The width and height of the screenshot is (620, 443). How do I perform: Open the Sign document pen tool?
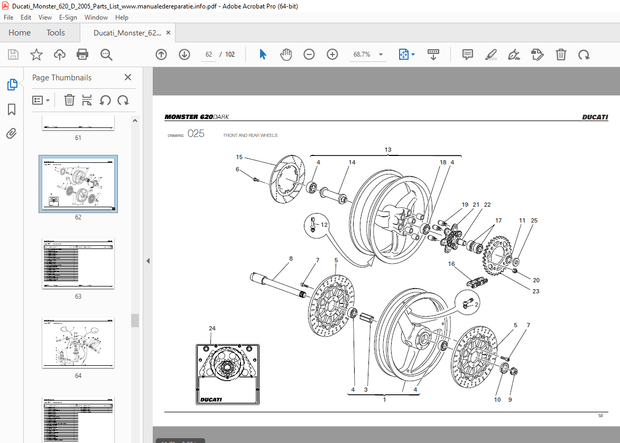tap(514, 54)
